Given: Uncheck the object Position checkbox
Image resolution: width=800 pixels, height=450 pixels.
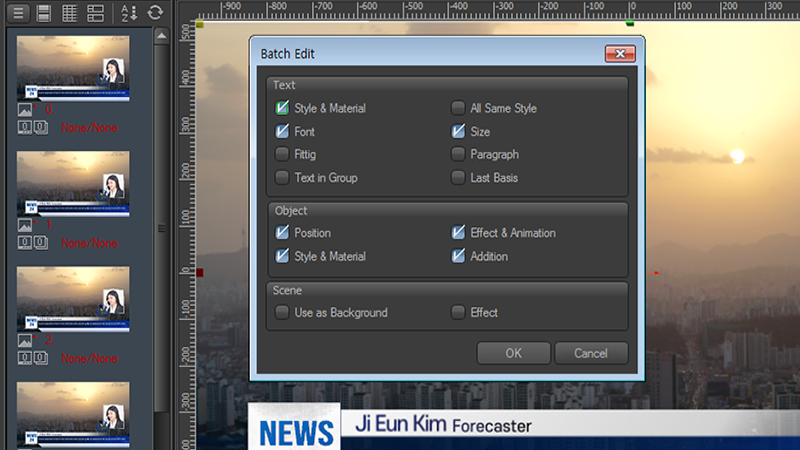Looking at the screenshot, I should [282, 233].
